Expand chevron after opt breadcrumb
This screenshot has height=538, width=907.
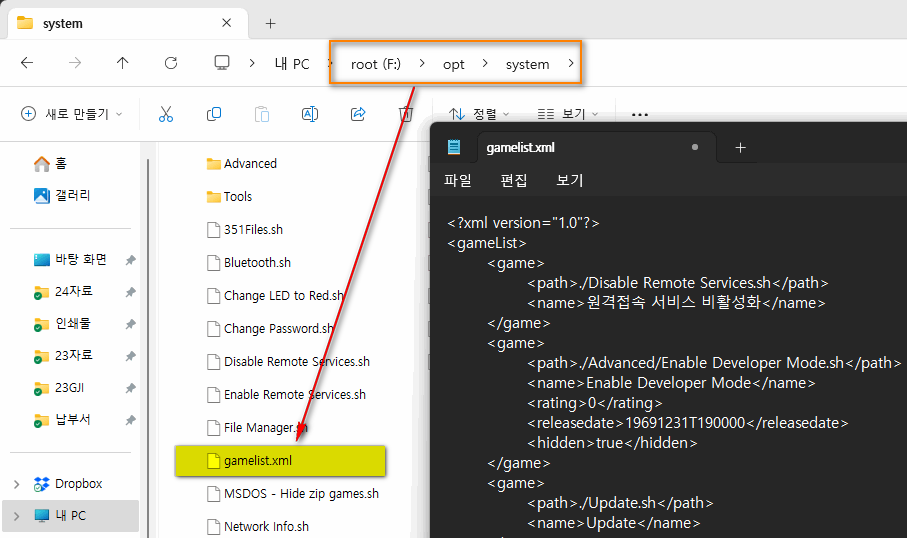pos(485,63)
